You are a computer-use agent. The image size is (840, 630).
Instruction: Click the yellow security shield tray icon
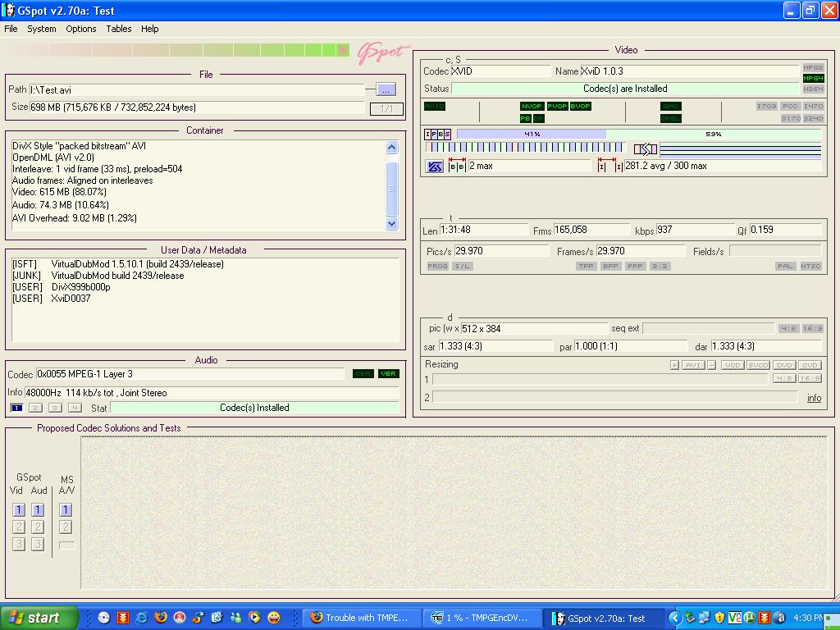720,619
